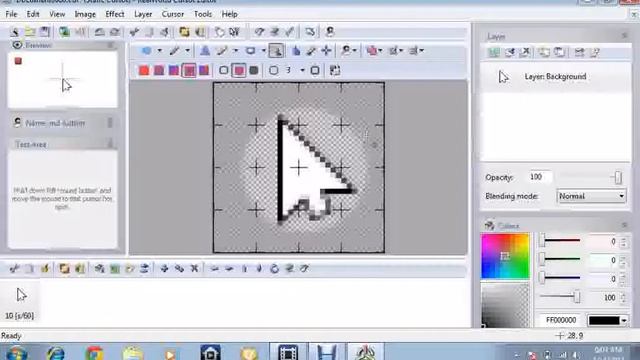Viewport: 640px width, 360px height.
Task: Click the cut scissors icon in top toolbar
Action: [134, 32]
